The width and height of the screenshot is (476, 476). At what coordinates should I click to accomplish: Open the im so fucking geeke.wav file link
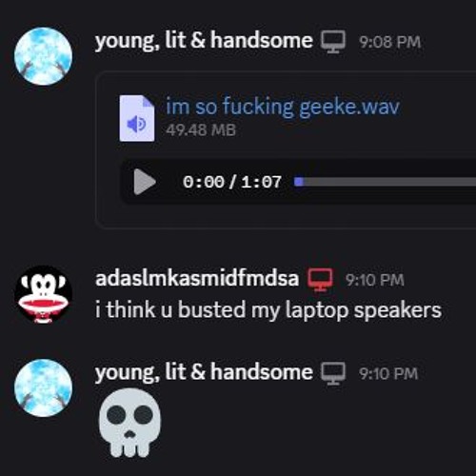click(283, 107)
